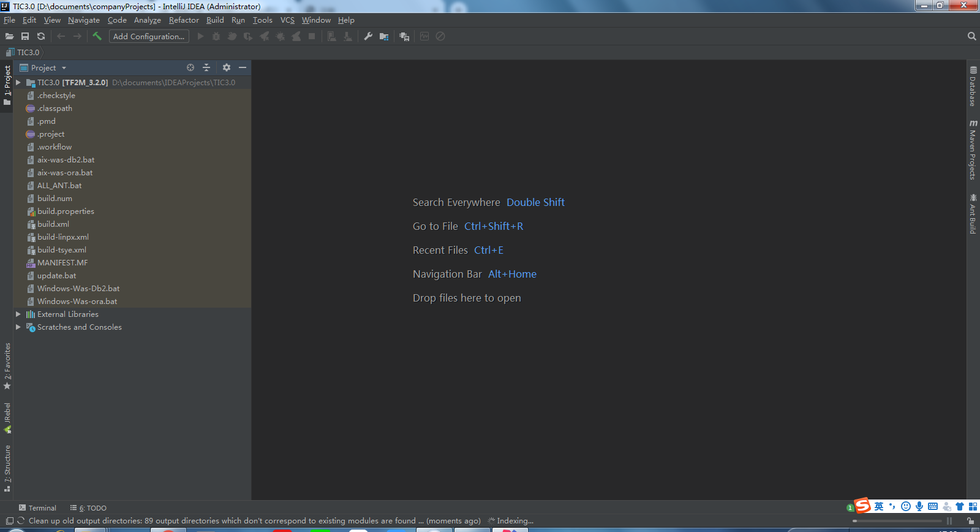The image size is (980, 532).
Task: Open the Tools menu
Action: pos(263,20)
